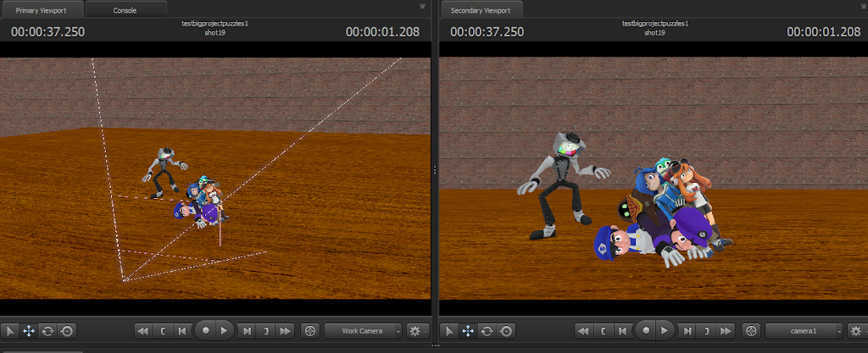Click the 00:00:01.208 timecode in Primary Viewport
This screenshot has height=353, width=868.
[382, 32]
